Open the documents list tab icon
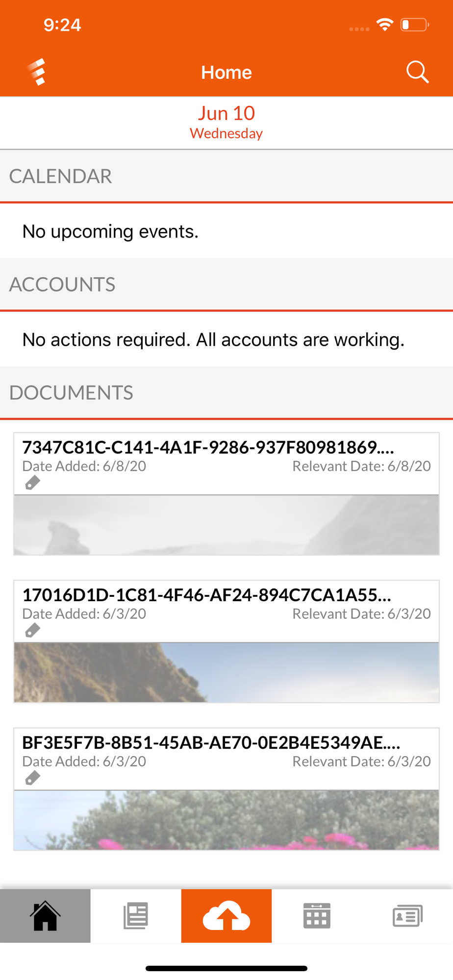The image size is (453, 980). coord(136,915)
